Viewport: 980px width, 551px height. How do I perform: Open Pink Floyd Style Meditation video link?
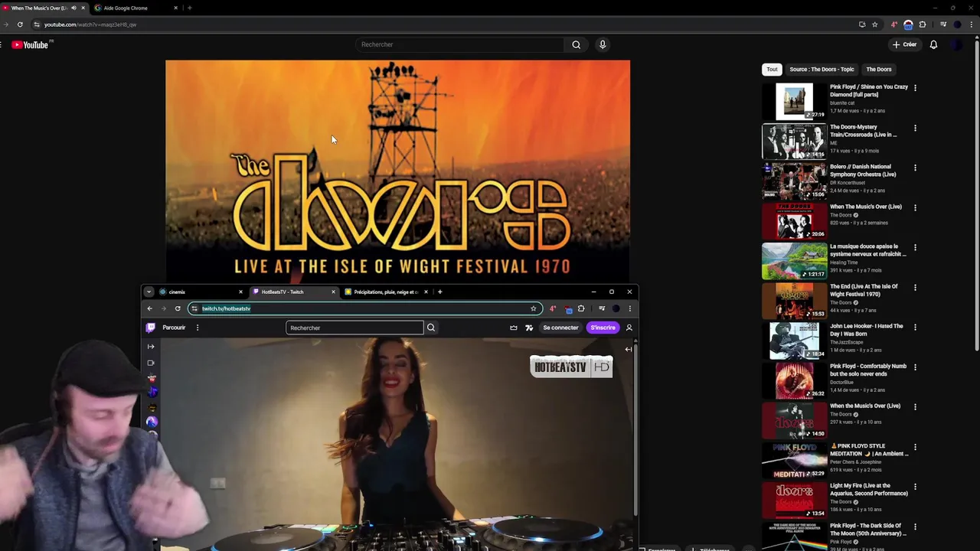869,449
